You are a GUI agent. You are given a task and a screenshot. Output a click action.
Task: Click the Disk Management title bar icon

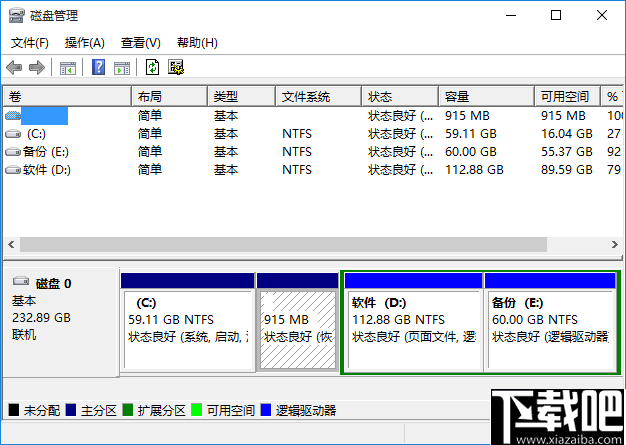[x=16, y=16]
